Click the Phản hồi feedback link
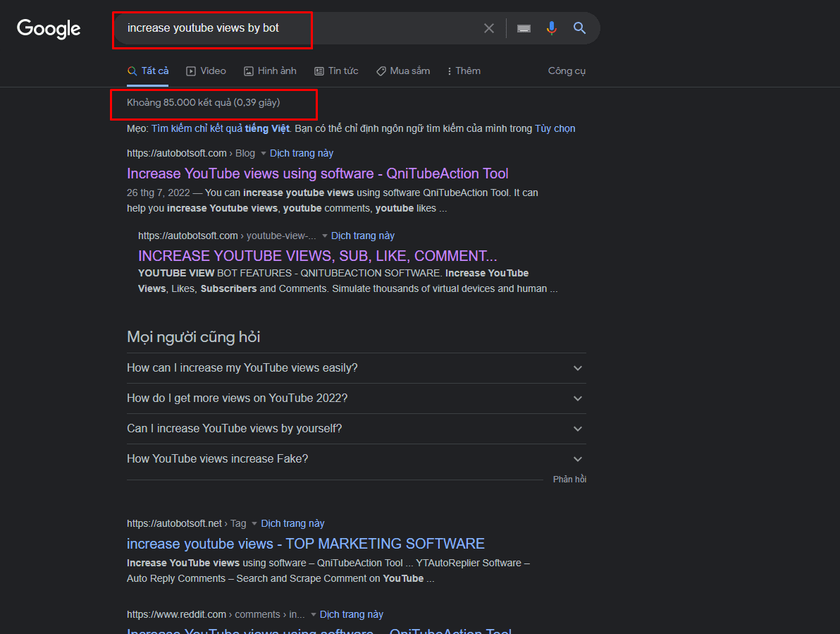This screenshot has height=634, width=840. point(569,479)
